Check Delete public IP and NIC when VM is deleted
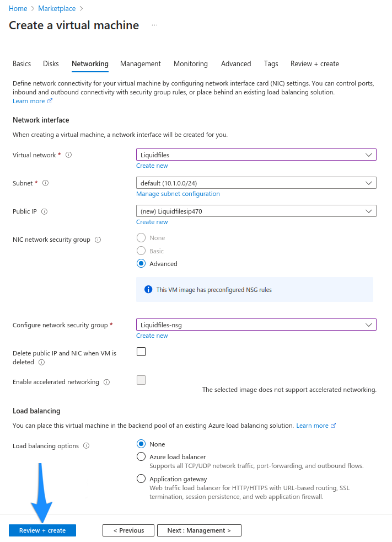 (141, 351)
